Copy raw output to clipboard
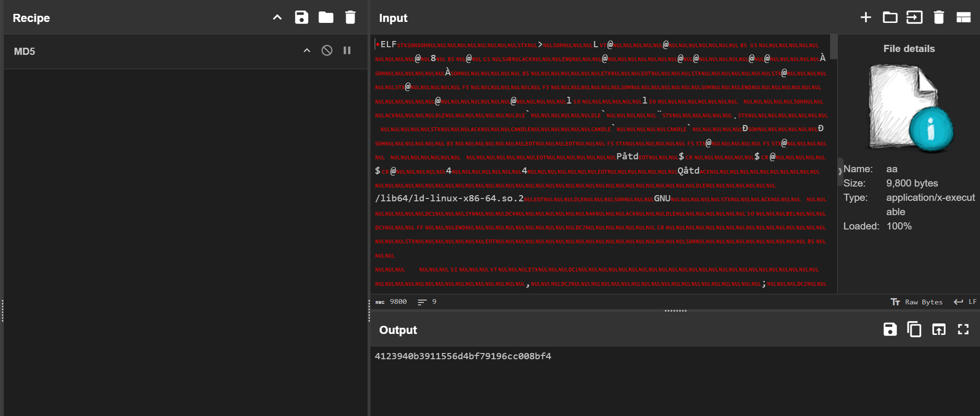Screen dimensions: 980x416 coord(914,330)
